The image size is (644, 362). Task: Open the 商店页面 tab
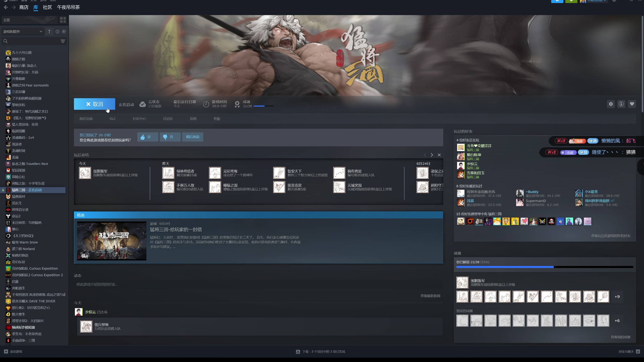(86, 119)
